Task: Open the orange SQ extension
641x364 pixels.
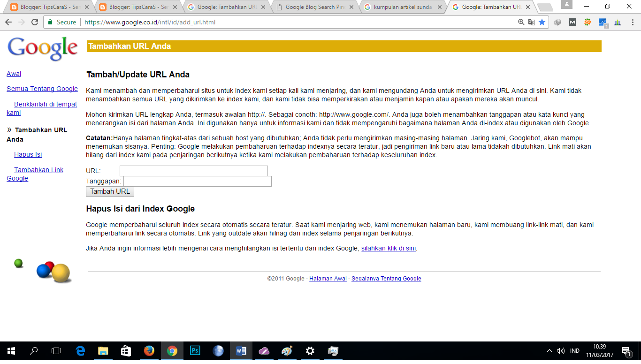Action: click(x=588, y=22)
